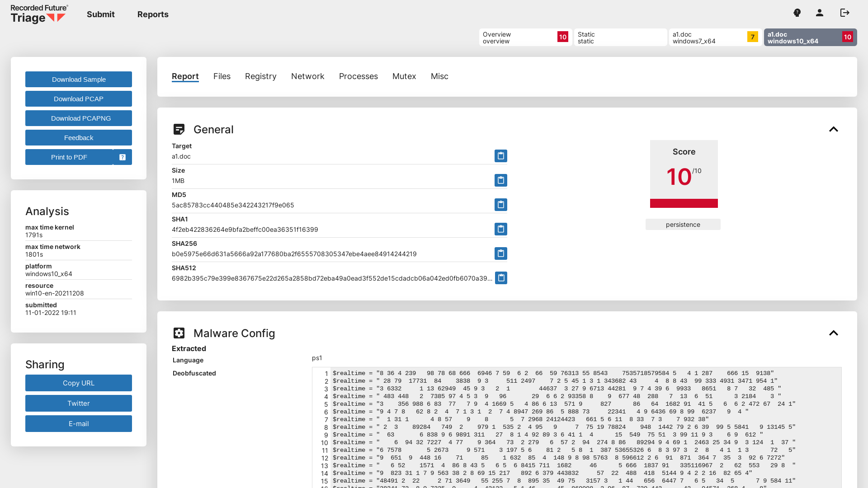Open the user account icon
This screenshot has width=868, height=488.
tap(820, 13)
